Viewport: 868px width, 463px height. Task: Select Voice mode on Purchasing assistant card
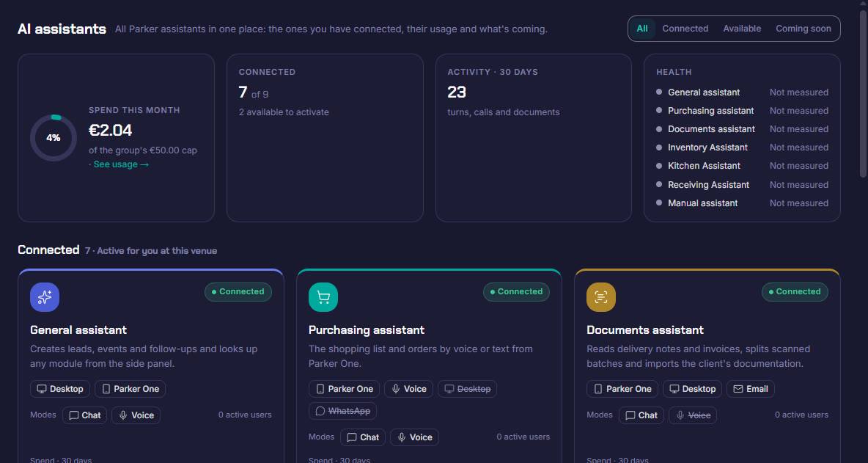coord(415,437)
